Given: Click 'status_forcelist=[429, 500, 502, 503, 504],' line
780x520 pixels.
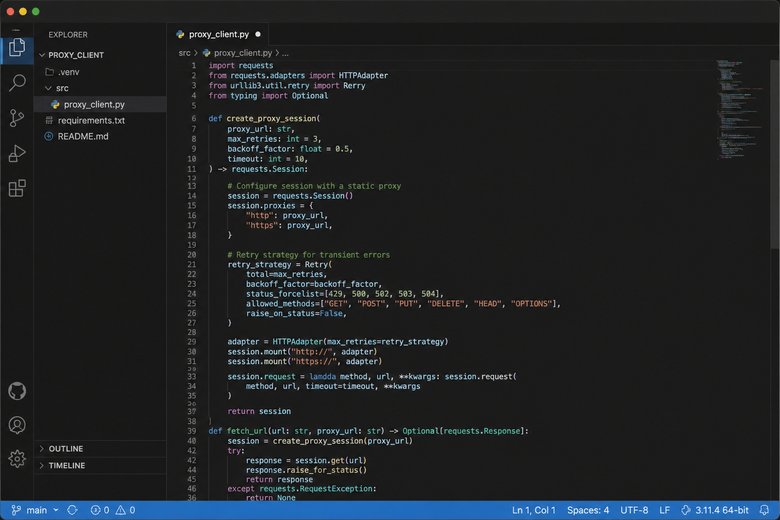Looking at the screenshot, I should tap(344, 294).
